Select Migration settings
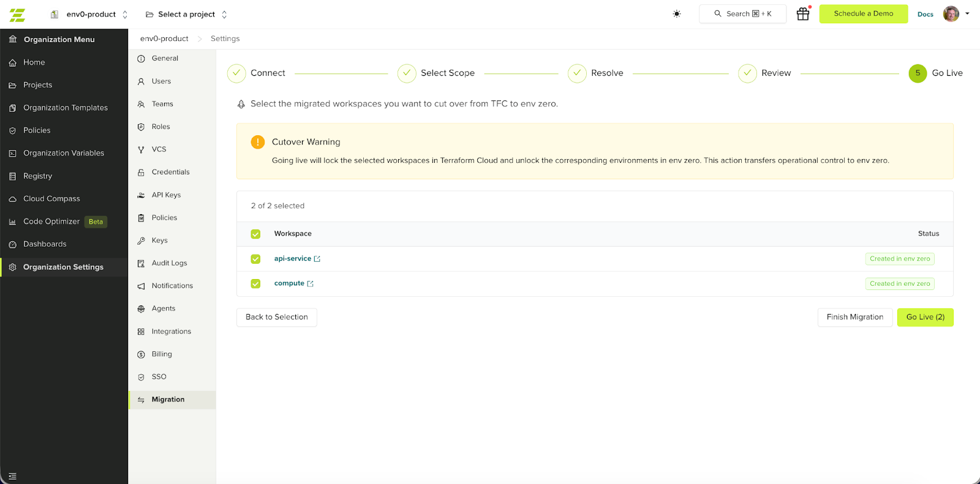The width and height of the screenshot is (980, 484). 172,400
